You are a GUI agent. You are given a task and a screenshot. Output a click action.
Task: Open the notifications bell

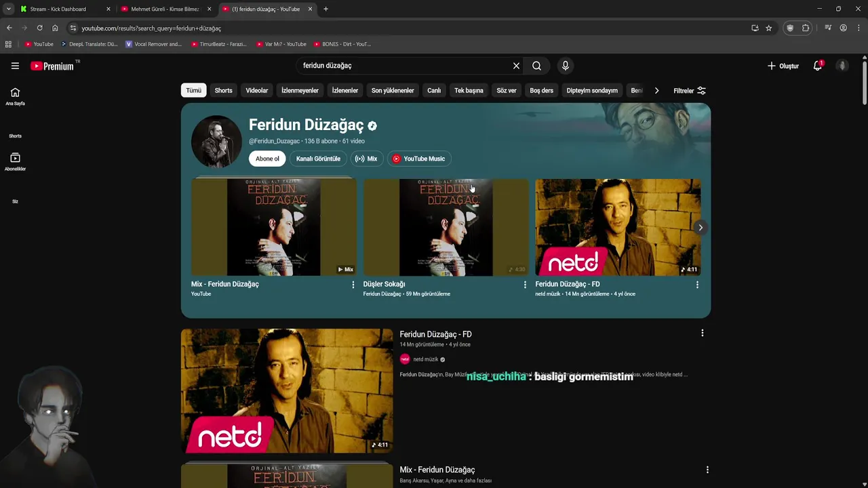click(818, 66)
